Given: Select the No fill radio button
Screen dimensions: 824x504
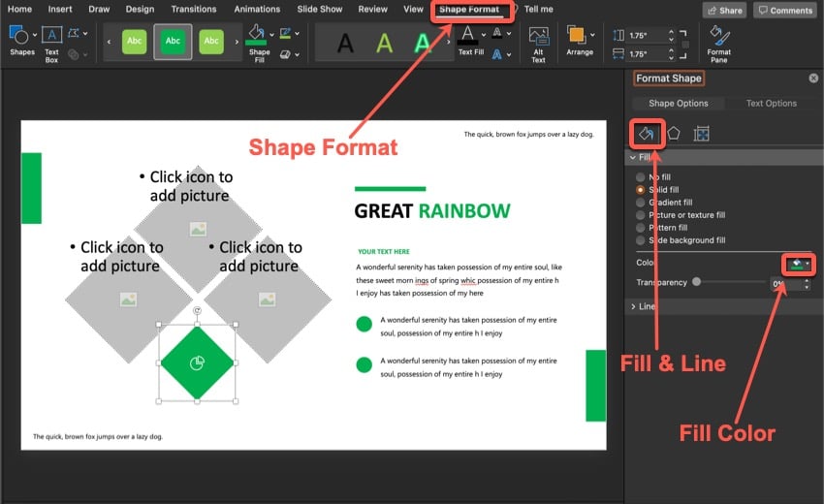Looking at the screenshot, I should (640, 177).
